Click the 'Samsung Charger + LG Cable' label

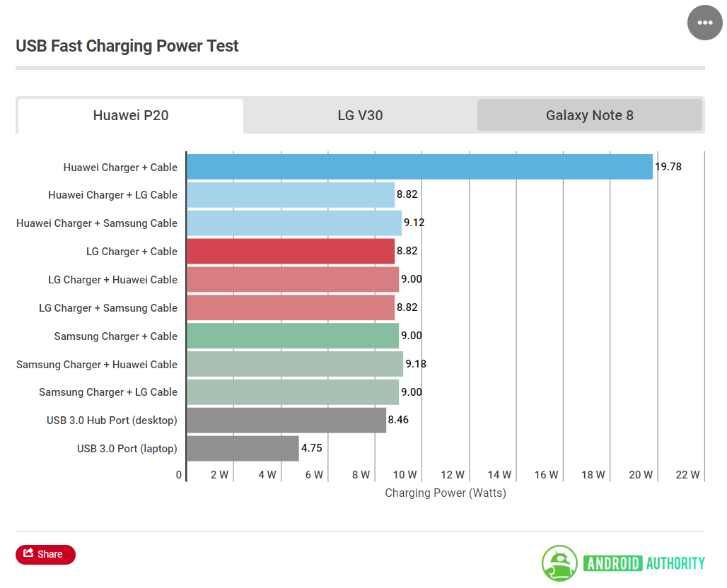click(x=108, y=392)
